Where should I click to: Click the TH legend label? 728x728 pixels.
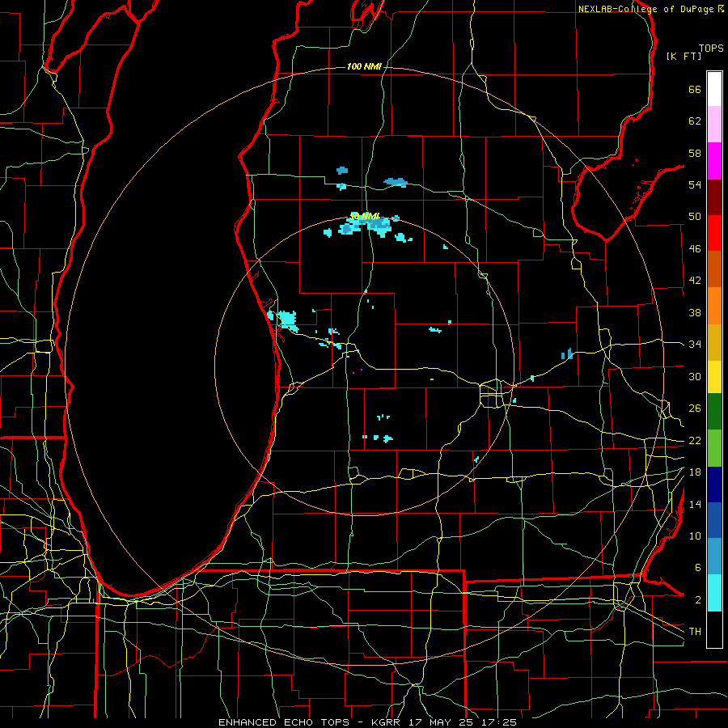[x=695, y=632]
